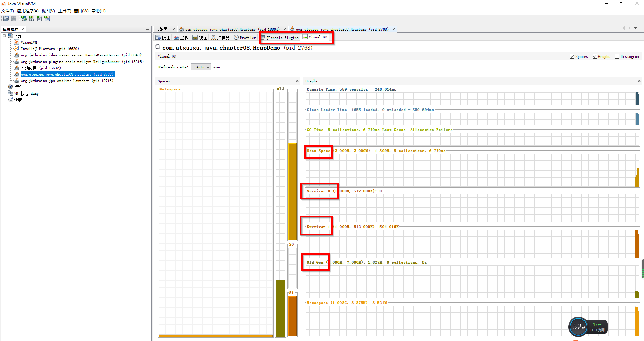
Task: Switch to the 起始页 tab
Action: pos(162,29)
